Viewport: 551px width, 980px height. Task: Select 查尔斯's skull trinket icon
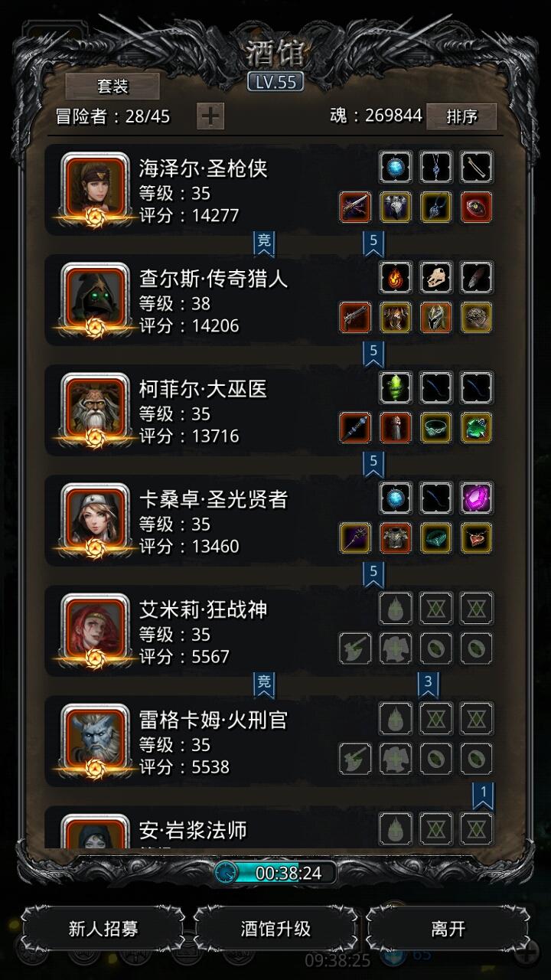point(436,277)
